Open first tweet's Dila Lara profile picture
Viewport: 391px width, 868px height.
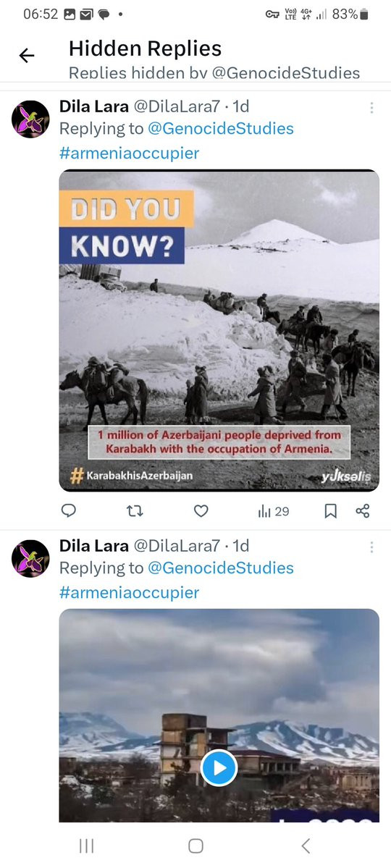(x=30, y=119)
